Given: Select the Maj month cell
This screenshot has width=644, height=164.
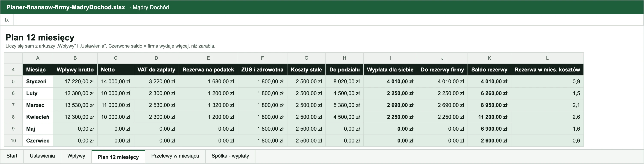Looking at the screenshot, I should (38, 129).
